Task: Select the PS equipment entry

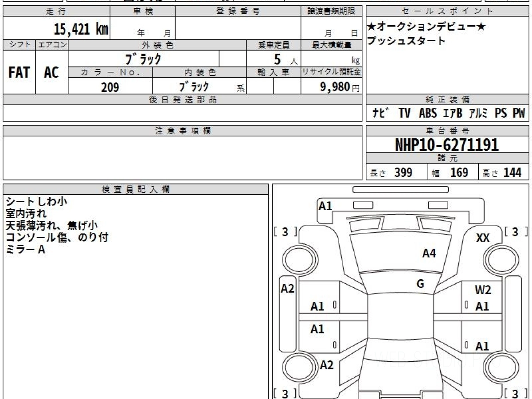Action: tap(501, 113)
